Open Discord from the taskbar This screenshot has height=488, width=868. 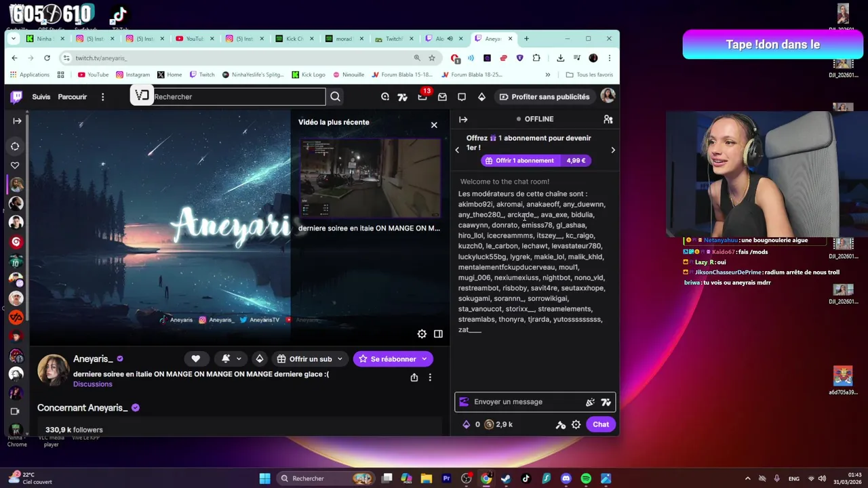coord(566,479)
